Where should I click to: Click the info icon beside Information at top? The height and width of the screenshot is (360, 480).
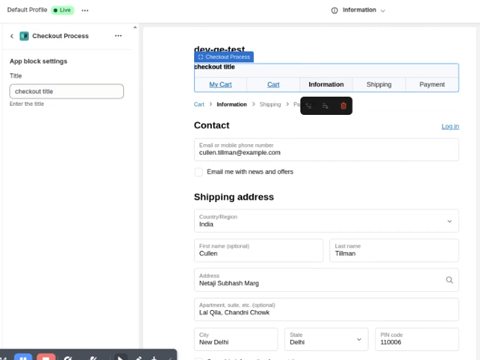[334, 10]
